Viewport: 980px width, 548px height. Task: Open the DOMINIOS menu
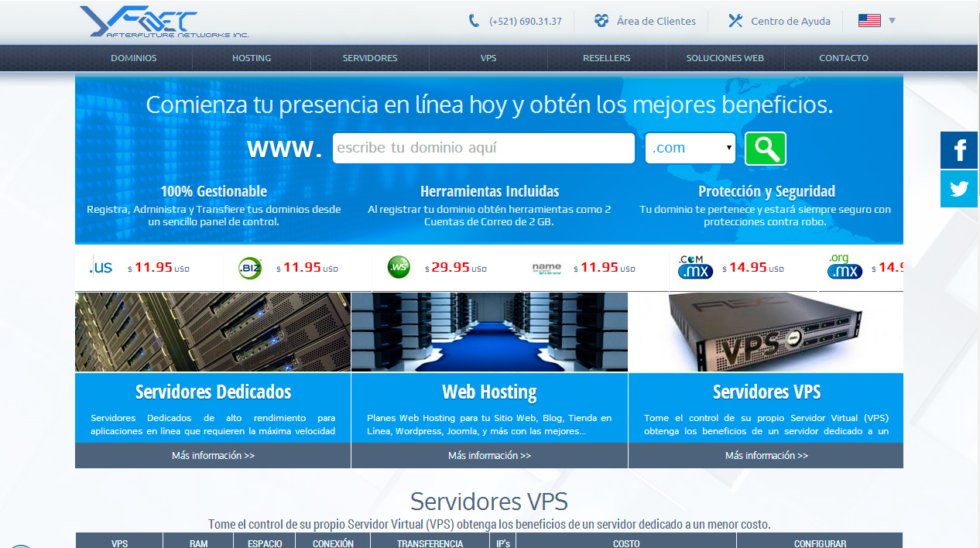(133, 58)
